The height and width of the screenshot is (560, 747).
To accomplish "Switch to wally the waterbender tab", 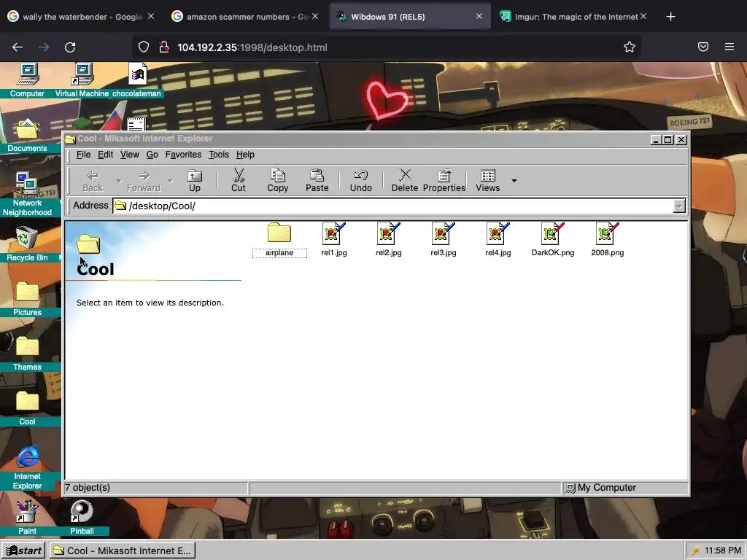I will pyautogui.click(x=81, y=17).
